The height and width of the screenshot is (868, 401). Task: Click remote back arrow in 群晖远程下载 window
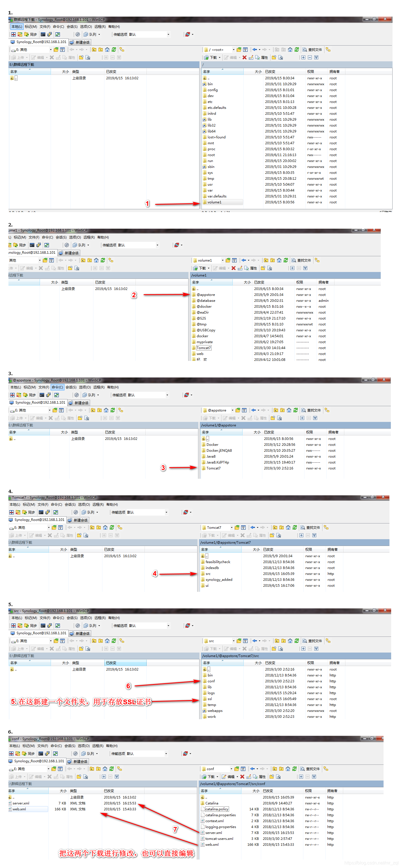coord(255,50)
